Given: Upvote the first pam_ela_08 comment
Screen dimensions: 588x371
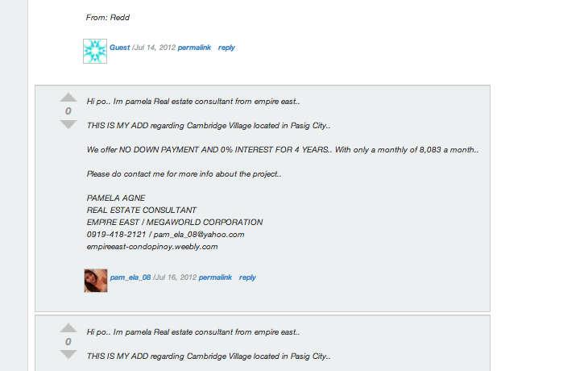Looking at the screenshot, I should [x=68, y=98].
